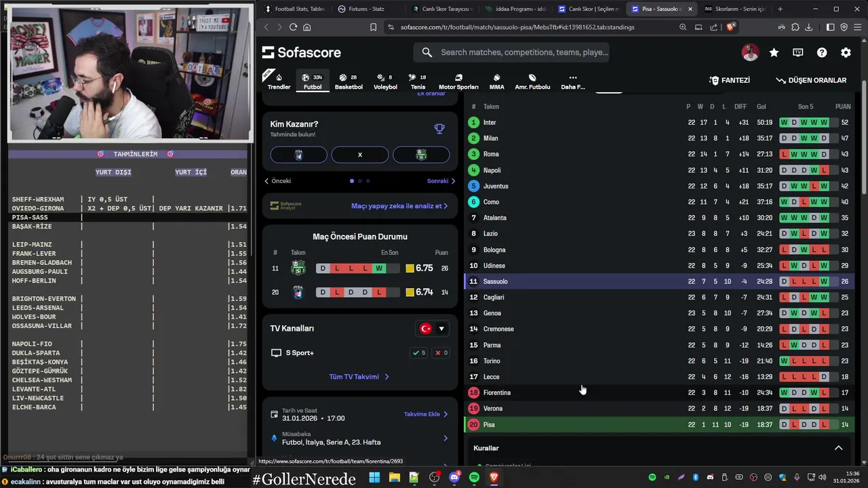Expand the Daha Fazla sports menu
This screenshot has height=488, width=868.
[573, 81]
